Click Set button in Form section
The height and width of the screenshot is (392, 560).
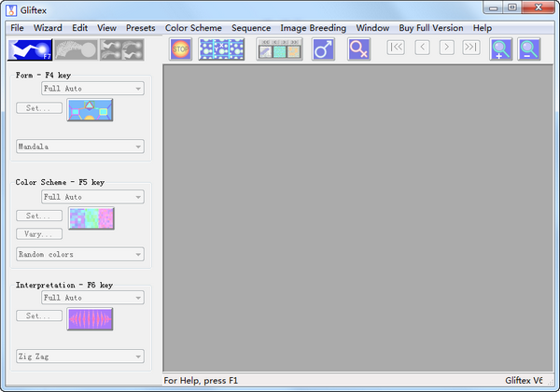coord(39,108)
